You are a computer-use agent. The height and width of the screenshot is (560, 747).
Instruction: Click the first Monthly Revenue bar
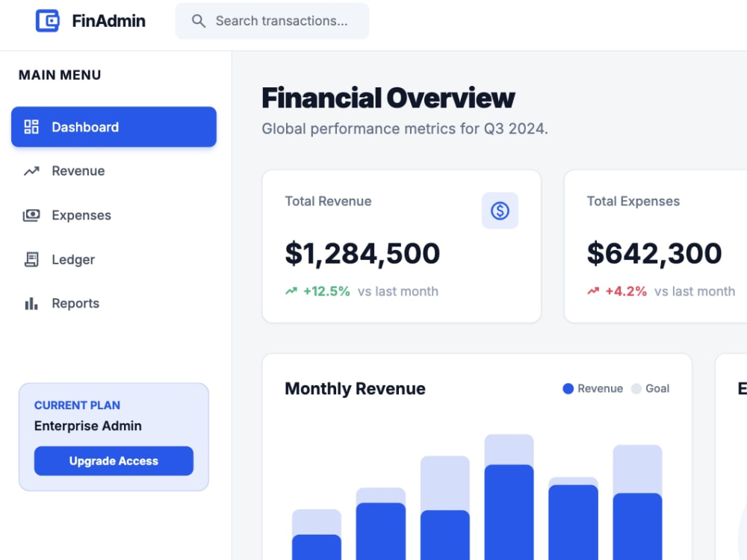316,535
